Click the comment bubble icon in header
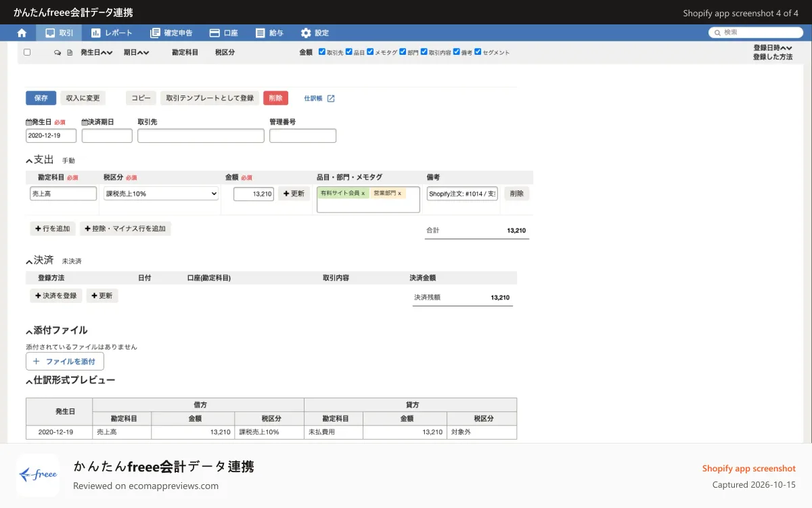The height and width of the screenshot is (508, 812). click(58, 52)
